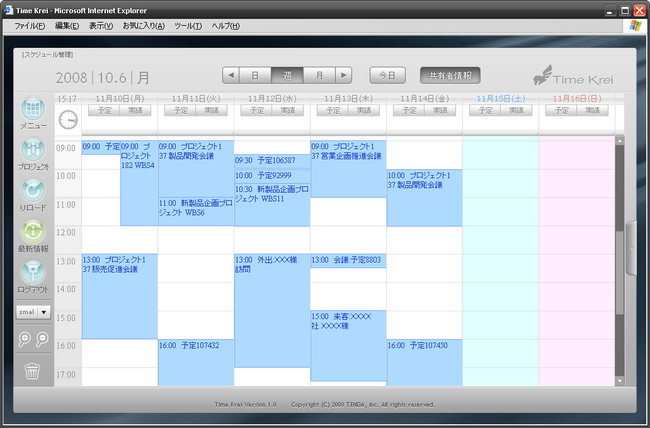The height and width of the screenshot is (428, 650).
Task: Open Wednesday 10:00 予定92999 event
Action: click(272, 176)
